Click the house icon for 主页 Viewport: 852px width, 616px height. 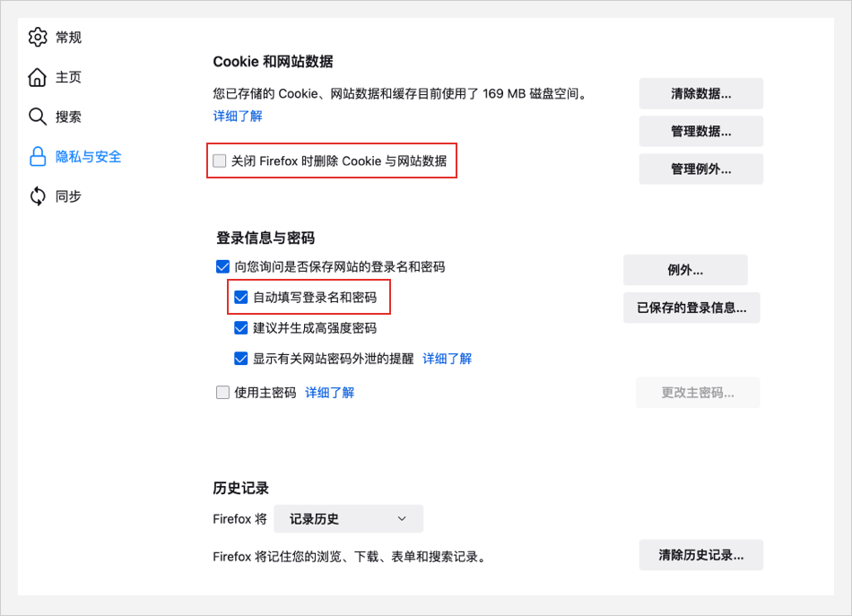tap(38, 77)
